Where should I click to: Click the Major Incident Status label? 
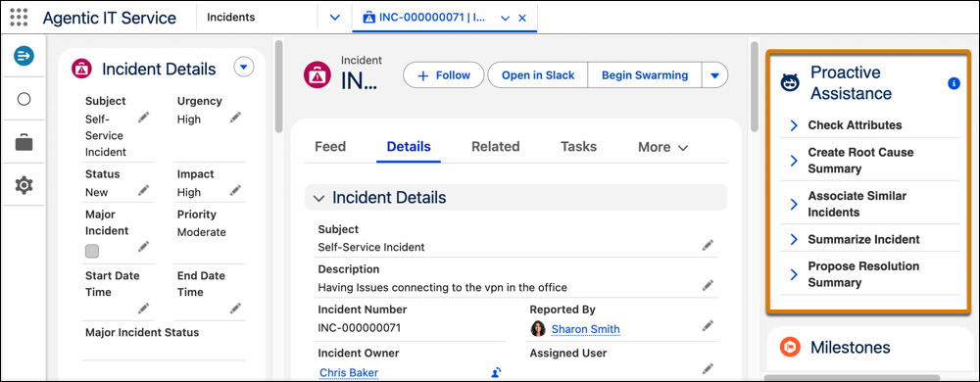[x=142, y=332]
